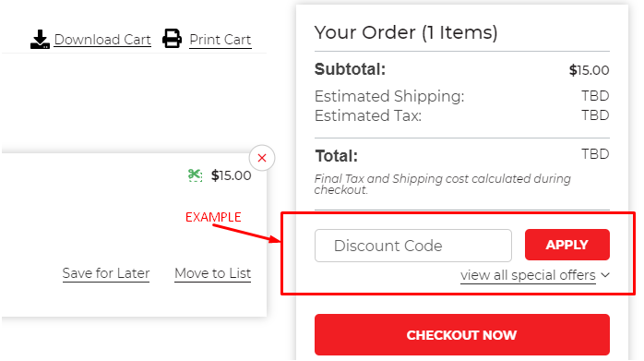Click the Your Order heading

406,32
